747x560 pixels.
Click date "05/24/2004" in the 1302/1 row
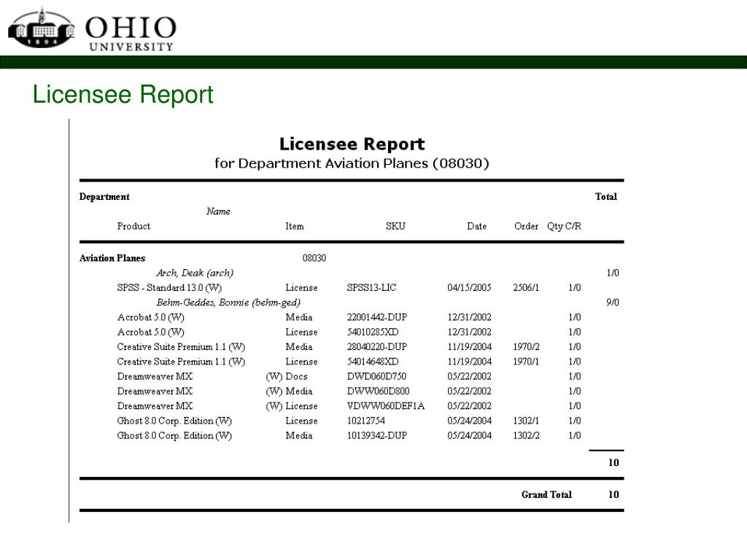coord(469,421)
